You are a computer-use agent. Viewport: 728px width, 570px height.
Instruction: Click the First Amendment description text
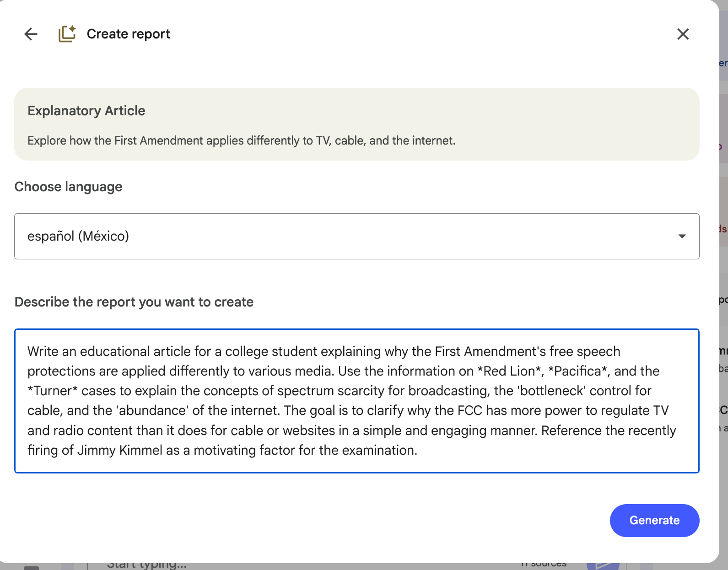click(241, 140)
